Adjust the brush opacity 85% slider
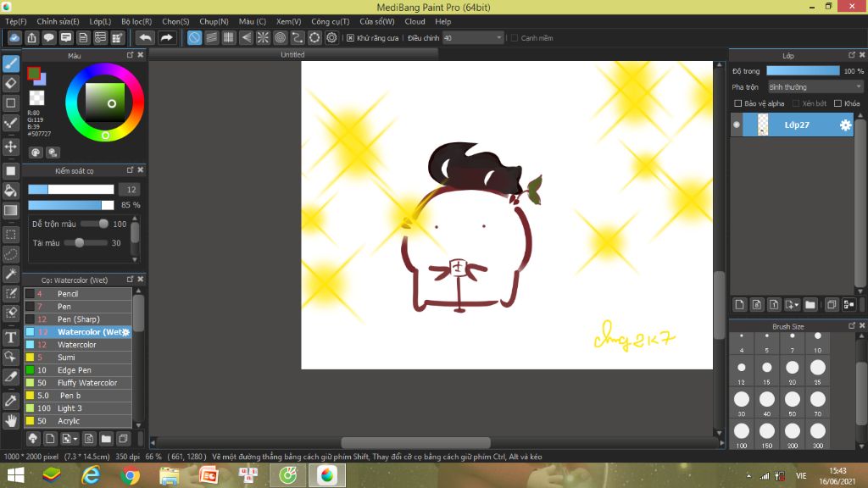Image resolution: width=868 pixels, height=488 pixels. point(71,205)
